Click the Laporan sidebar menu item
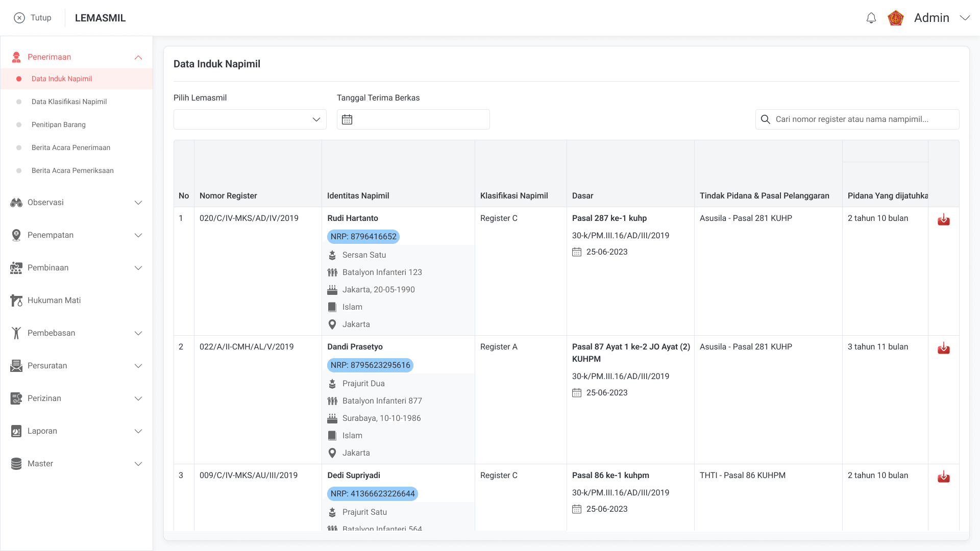The width and height of the screenshot is (980, 551). coord(42,431)
